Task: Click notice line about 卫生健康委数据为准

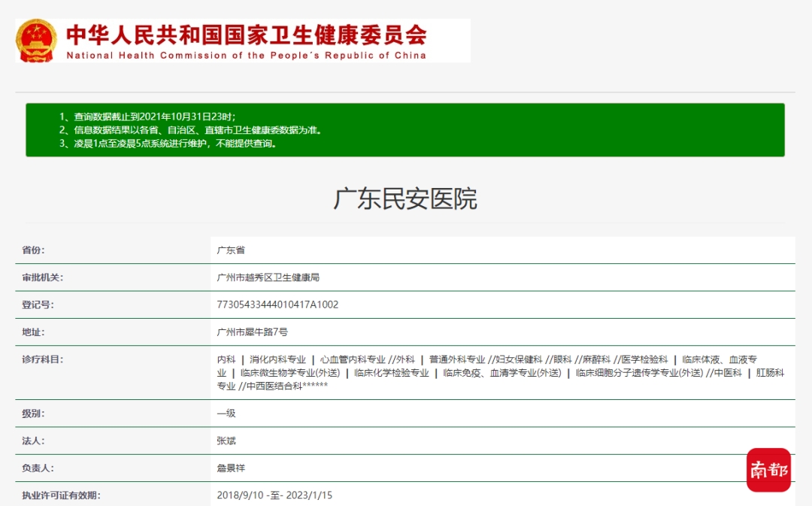Action: point(190,130)
